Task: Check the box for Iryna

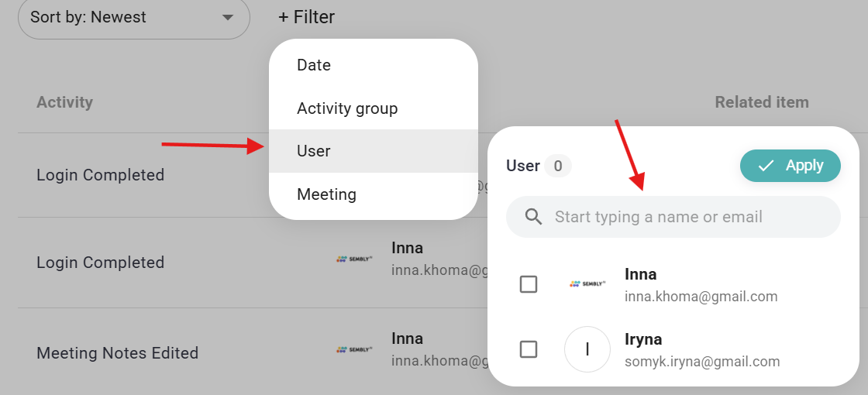Action: coord(529,349)
